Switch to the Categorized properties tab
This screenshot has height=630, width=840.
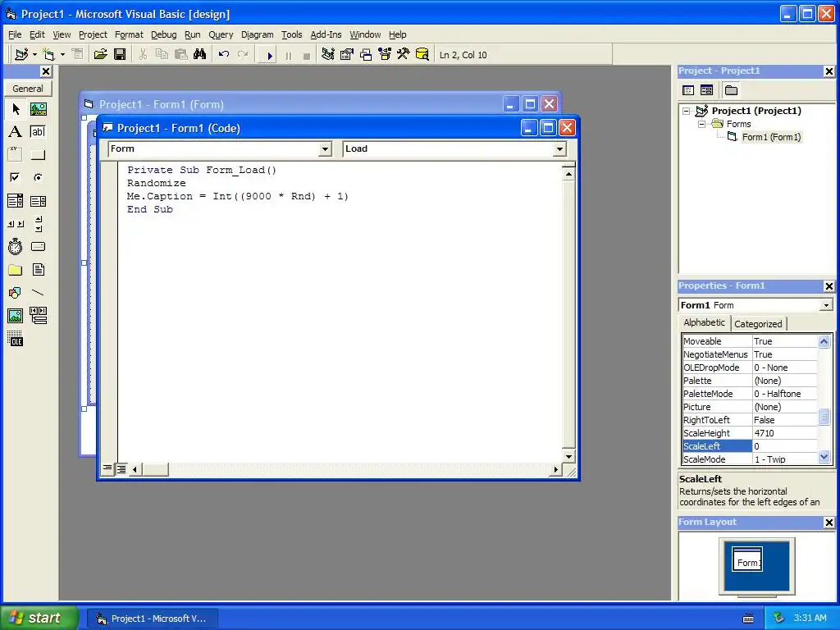pos(758,324)
